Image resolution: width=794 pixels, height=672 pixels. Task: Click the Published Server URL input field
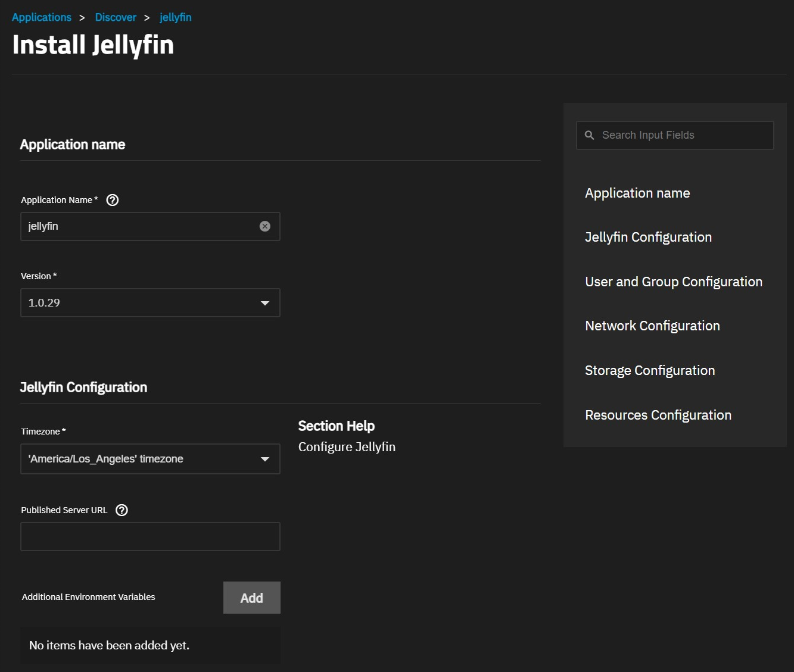point(150,536)
